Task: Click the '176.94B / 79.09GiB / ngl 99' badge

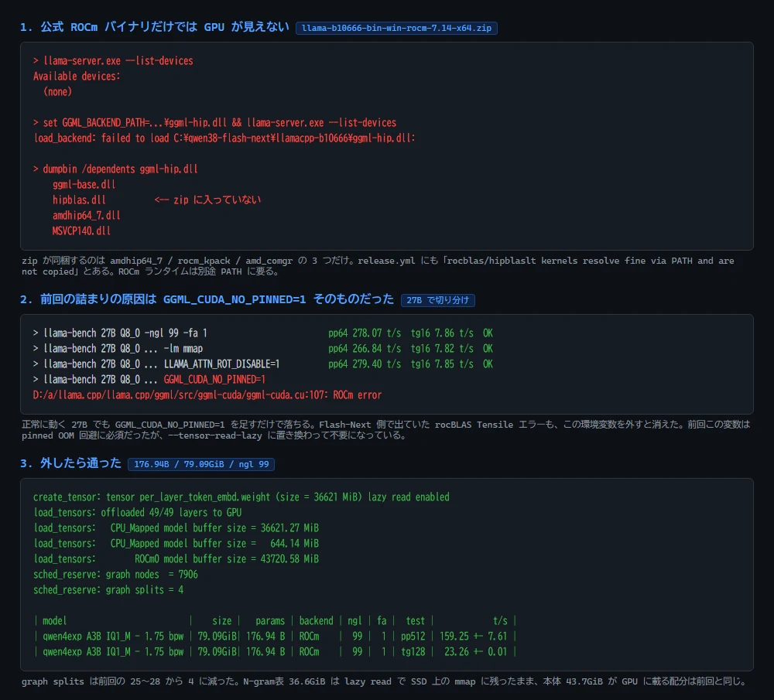Action: tap(201, 464)
